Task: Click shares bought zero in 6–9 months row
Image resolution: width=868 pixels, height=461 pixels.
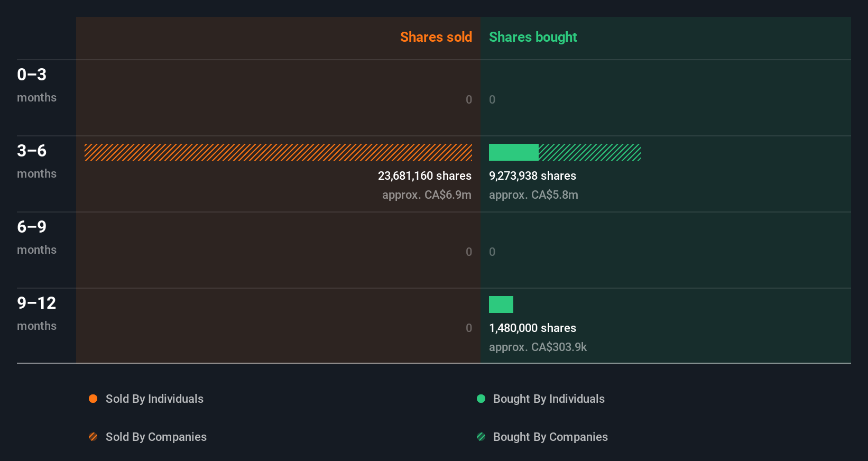Action: coord(492,252)
